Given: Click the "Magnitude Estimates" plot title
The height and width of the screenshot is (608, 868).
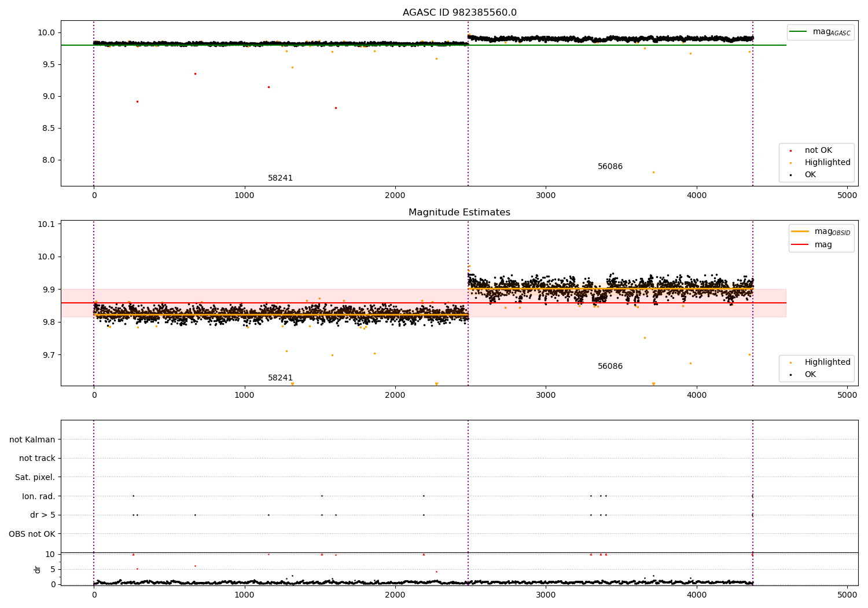Looking at the screenshot, I should 459,213.
